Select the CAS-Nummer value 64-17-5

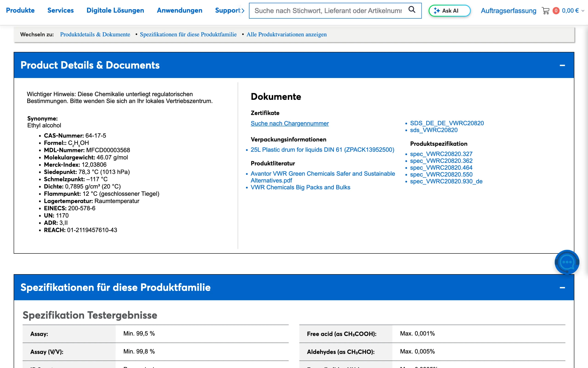96,135
